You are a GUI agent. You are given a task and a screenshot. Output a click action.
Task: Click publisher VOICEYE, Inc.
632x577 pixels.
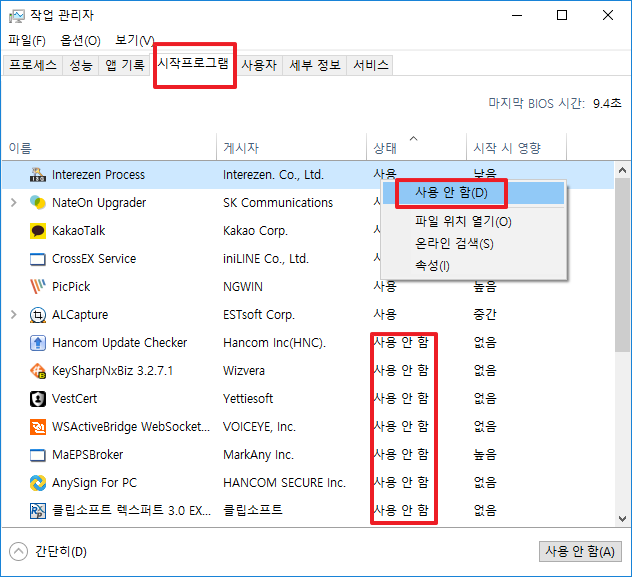(260, 426)
